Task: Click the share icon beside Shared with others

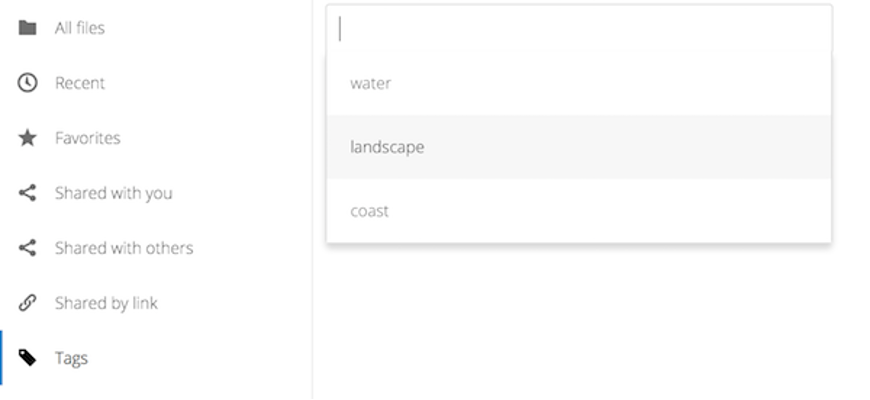Action: 28,248
